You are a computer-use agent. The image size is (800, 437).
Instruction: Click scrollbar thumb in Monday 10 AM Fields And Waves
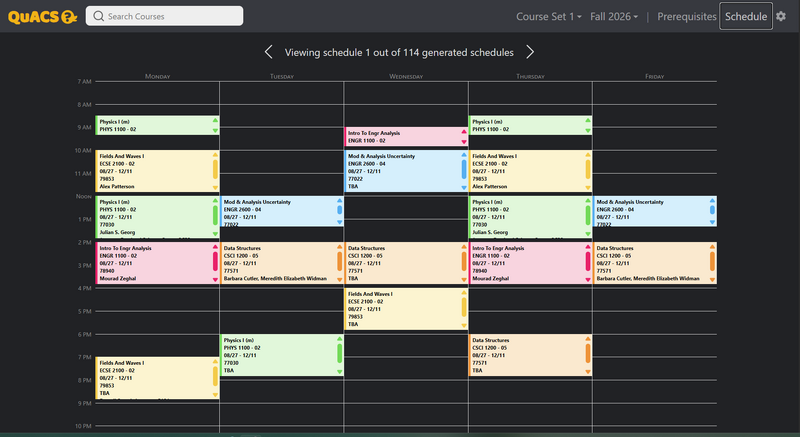tap(215, 170)
